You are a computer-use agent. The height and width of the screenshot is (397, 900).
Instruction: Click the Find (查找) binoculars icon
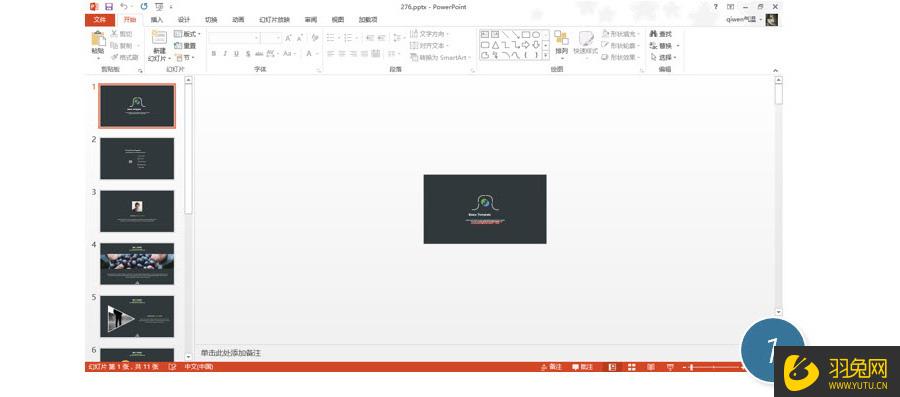653,34
